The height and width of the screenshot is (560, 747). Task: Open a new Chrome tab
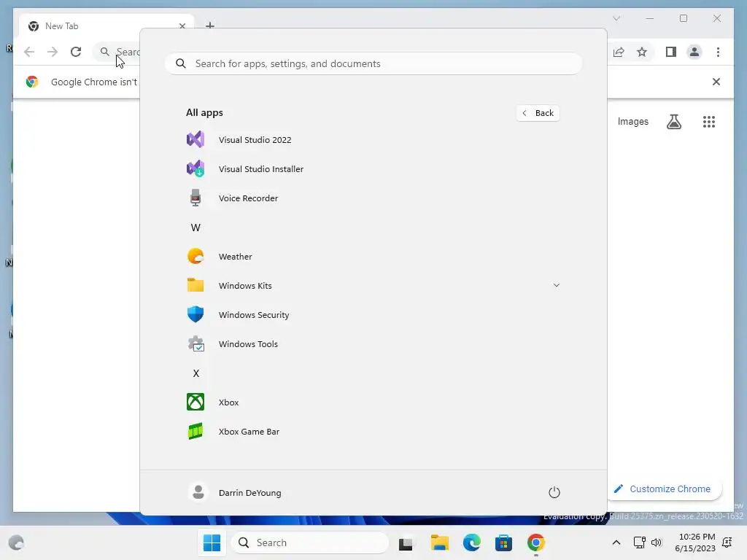click(x=210, y=25)
